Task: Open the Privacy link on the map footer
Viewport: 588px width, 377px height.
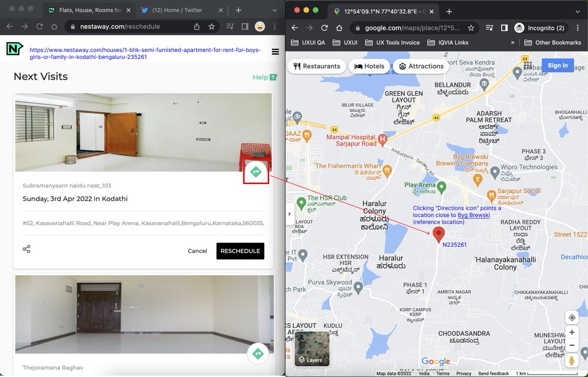Action: [464, 374]
